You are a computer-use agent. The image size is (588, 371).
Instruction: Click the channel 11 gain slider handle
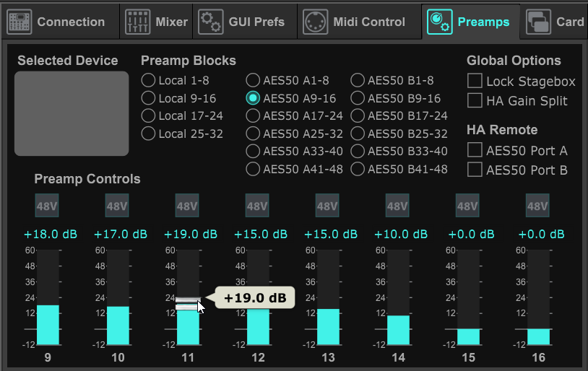187,303
